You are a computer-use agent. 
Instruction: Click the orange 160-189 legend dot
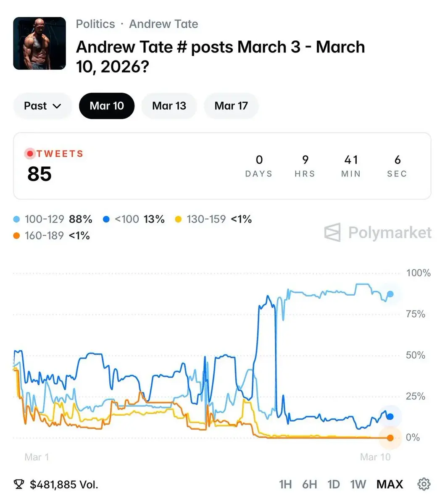[17, 236]
